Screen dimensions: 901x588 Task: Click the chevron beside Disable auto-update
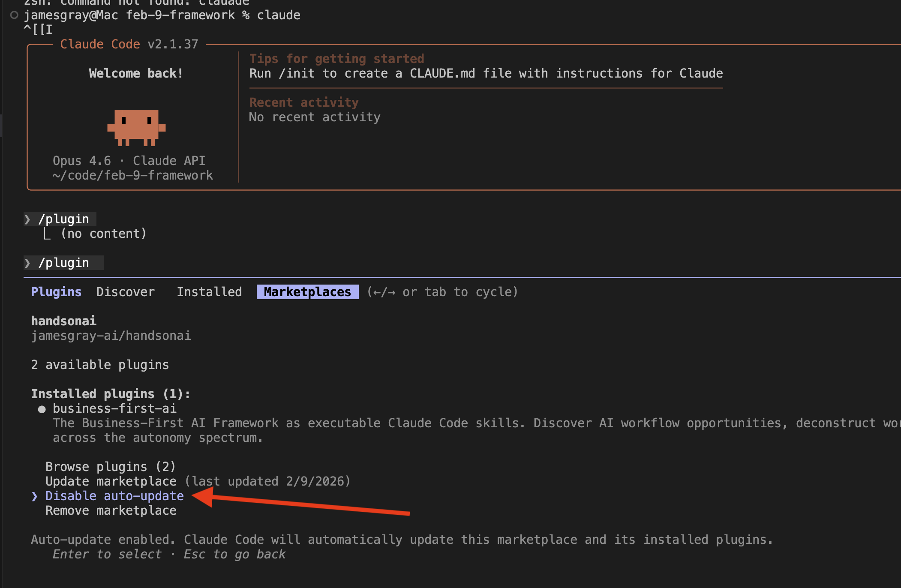click(35, 496)
